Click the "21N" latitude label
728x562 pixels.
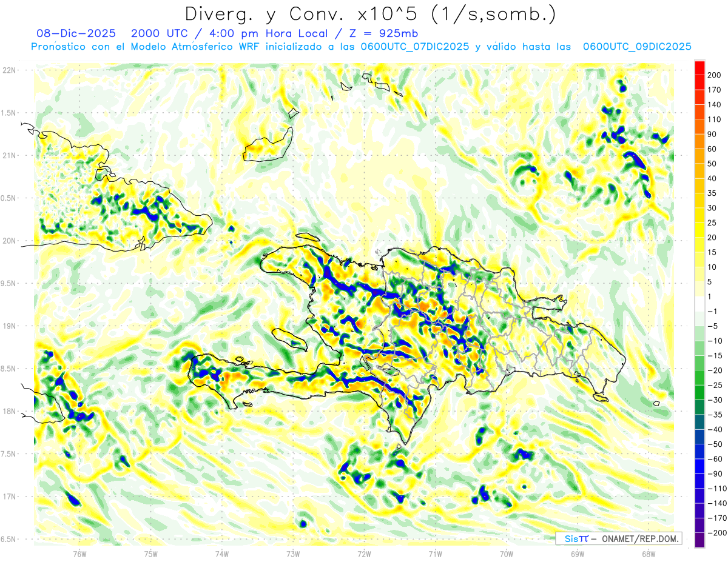coord(9,155)
